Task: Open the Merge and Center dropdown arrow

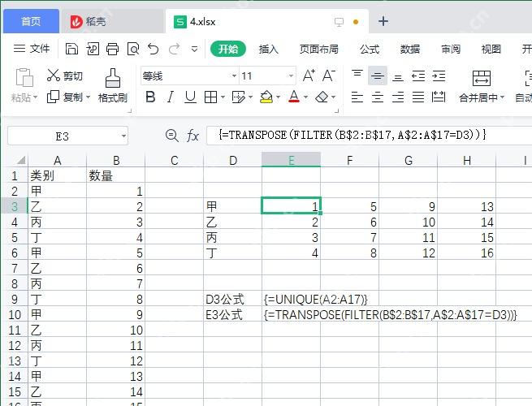Action: (502, 97)
